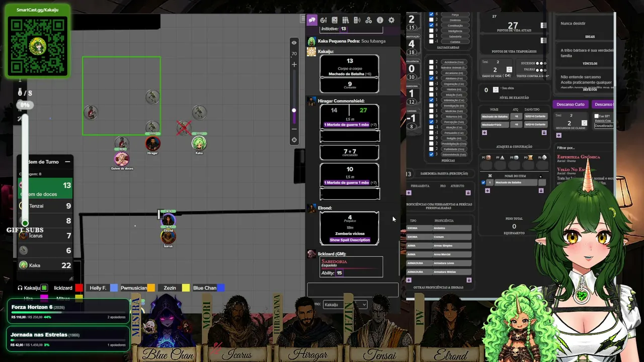Image resolution: width=644 pixels, height=362 pixels.
Task: Open the Jukebox tab
Action: pyautogui.click(x=357, y=20)
